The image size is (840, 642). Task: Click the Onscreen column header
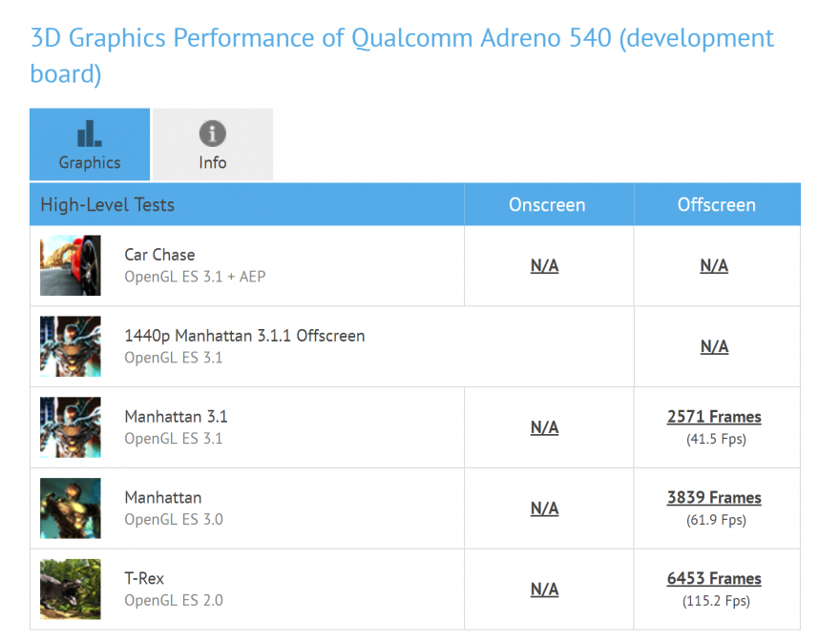coord(547,204)
